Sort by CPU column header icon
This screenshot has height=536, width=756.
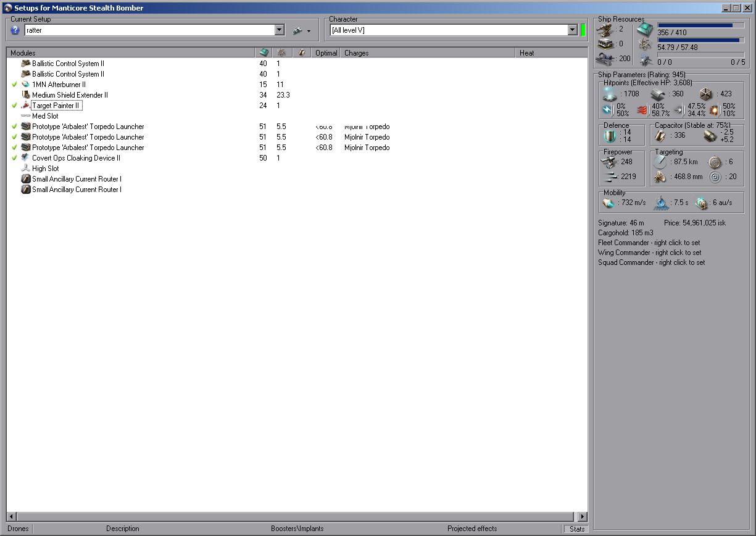pyautogui.click(x=264, y=53)
